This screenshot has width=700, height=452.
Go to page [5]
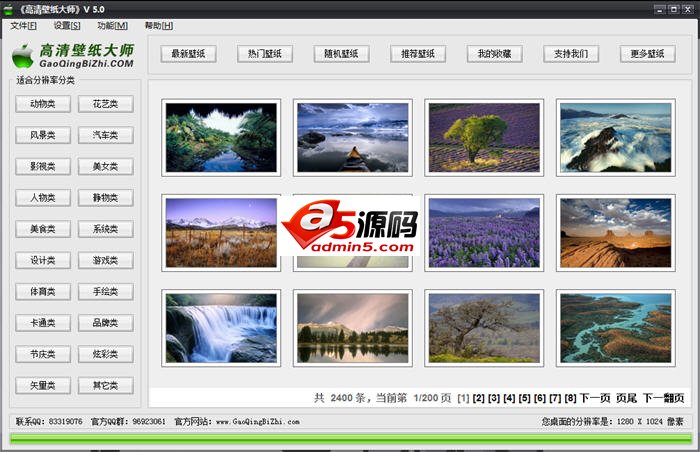point(525,398)
